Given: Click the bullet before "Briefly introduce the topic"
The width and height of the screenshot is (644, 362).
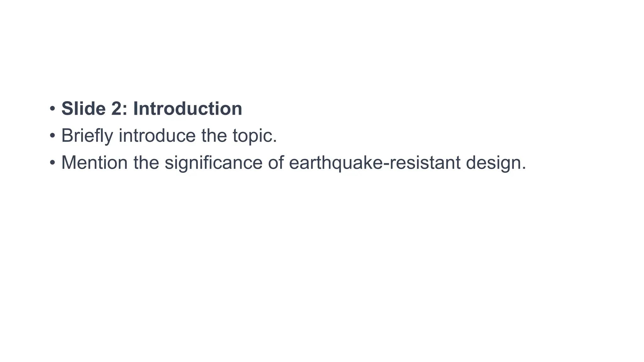Looking at the screenshot, I should coord(53,136).
